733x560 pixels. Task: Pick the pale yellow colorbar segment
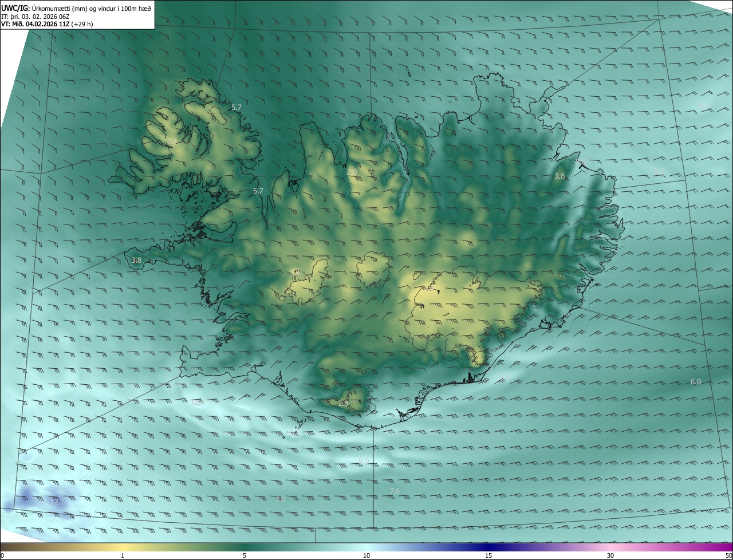click(x=123, y=547)
